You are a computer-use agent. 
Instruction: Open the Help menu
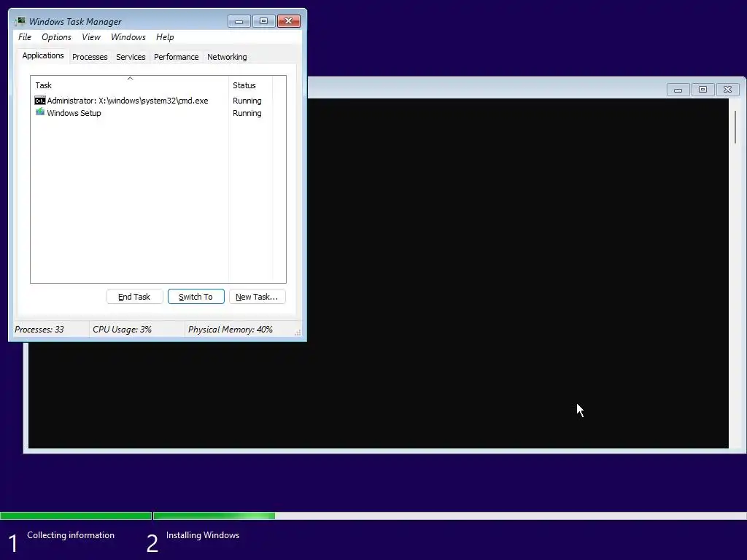[x=165, y=37]
